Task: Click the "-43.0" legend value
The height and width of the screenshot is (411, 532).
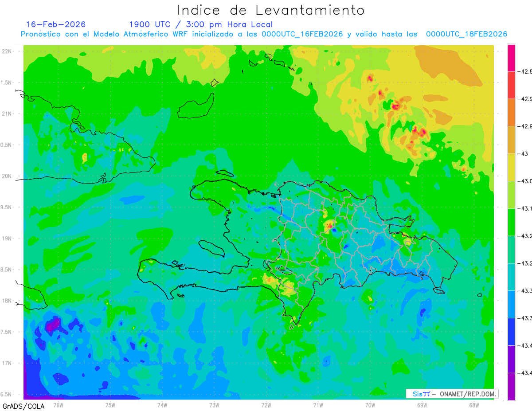Action: (526, 181)
